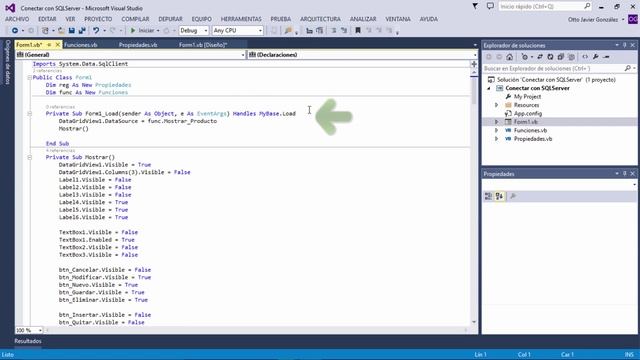This screenshot has width=640, height=360.
Task: Click the Undo arrow icon
Action: point(96,31)
